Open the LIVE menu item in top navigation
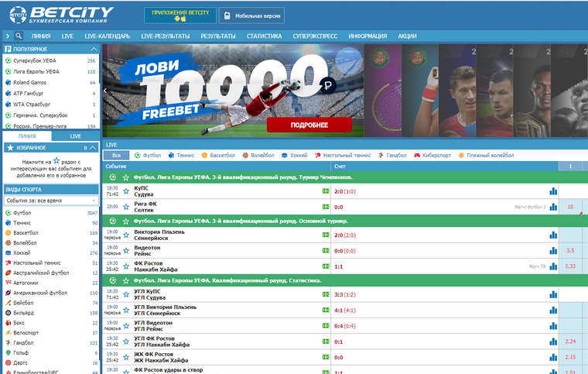The height and width of the screenshot is (374, 588). [x=67, y=36]
